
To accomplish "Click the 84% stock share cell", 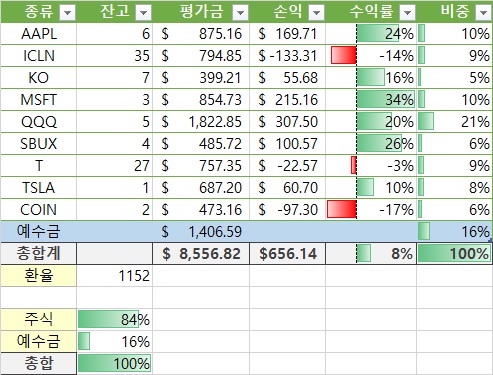I will (115, 319).
